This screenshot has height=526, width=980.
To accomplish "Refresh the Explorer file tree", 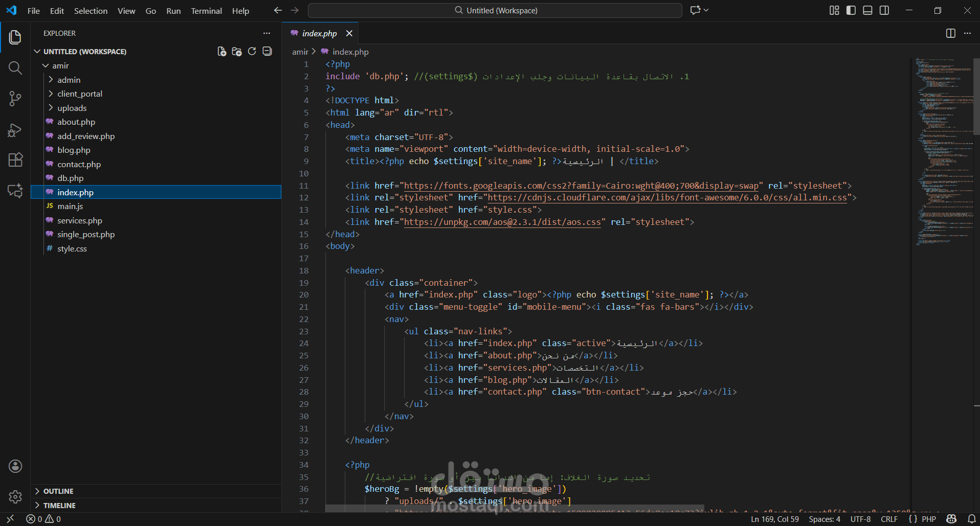I will click(x=252, y=52).
